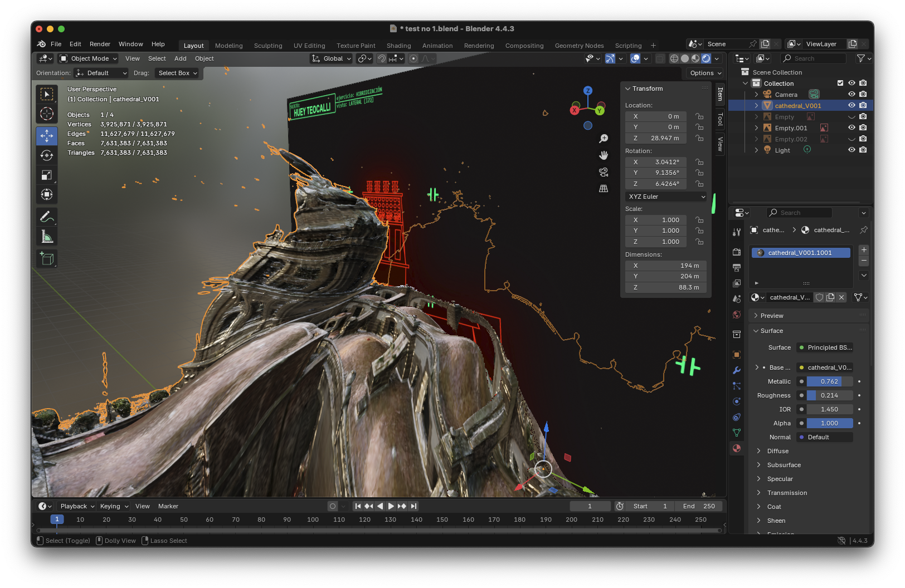Select the Rotate tool

click(x=47, y=155)
